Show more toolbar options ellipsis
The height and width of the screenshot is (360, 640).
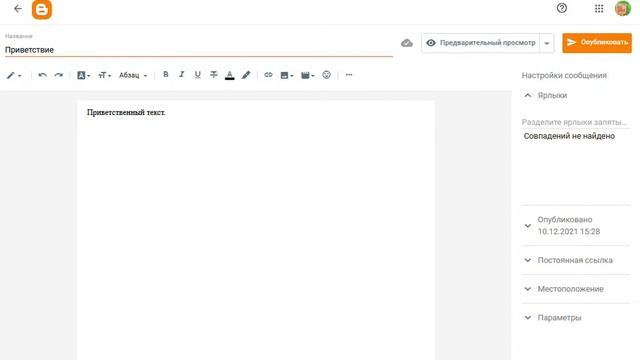tap(349, 75)
